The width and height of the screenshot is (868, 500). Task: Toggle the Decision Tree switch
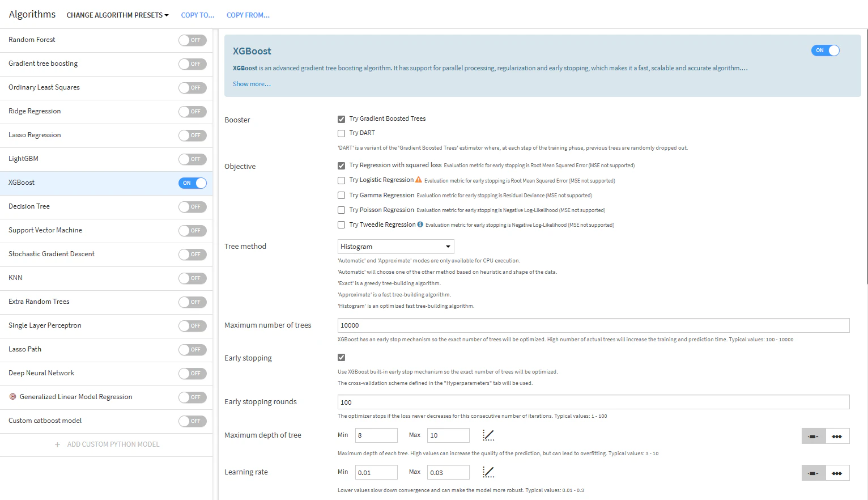click(193, 207)
